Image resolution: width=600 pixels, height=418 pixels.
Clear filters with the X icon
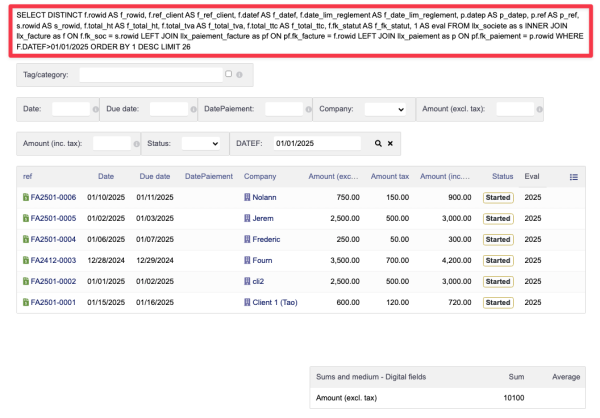point(390,144)
